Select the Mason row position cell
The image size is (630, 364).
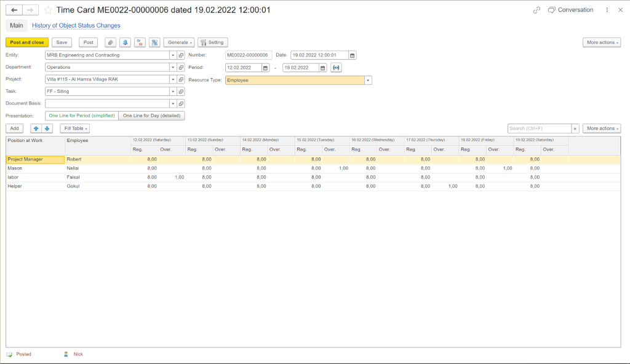pyautogui.click(x=35, y=168)
